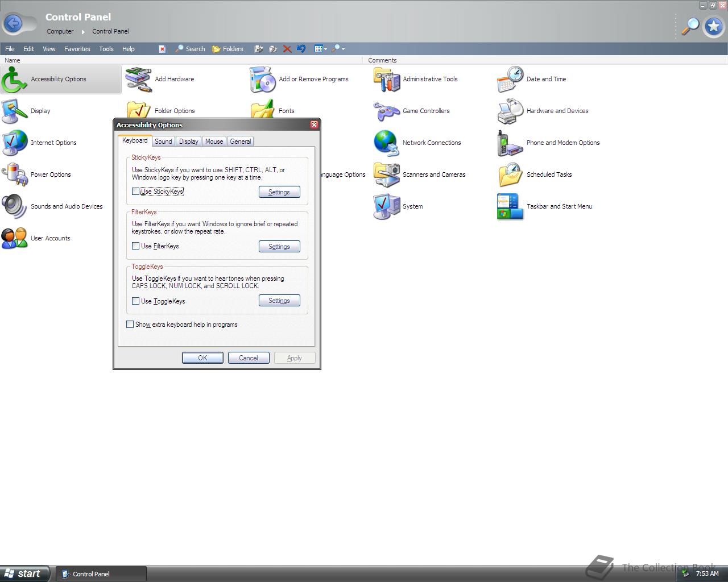Open Display settings icon
The height and width of the screenshot is (582, 728).
(x=26, y=111)
